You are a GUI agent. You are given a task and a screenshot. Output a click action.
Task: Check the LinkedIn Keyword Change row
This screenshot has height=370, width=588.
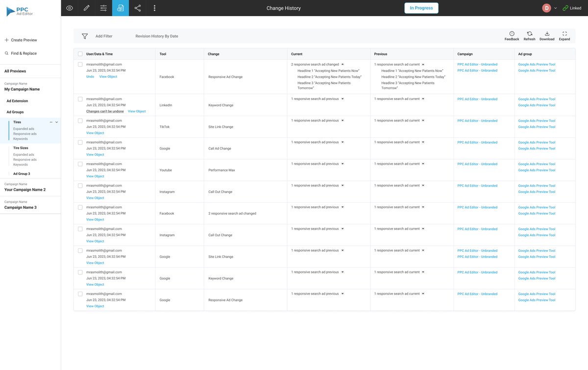(x=80, y=99)
